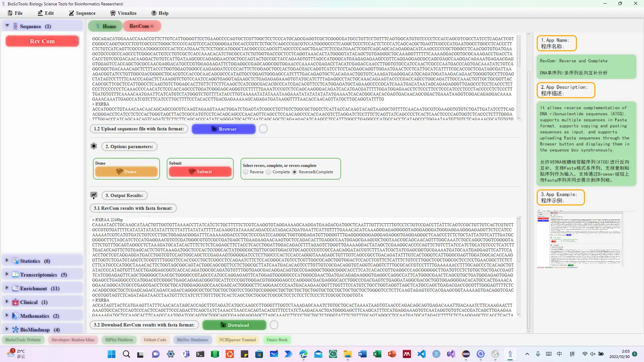Expand the Statistics category section
Screen dimensions: 644x362
tap(7, 261)
